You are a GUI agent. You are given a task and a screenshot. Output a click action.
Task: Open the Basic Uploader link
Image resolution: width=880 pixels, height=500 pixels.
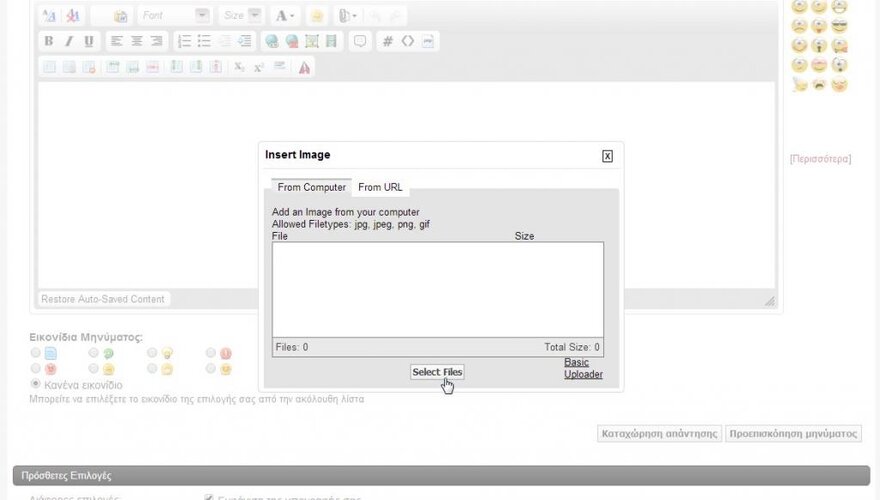coord(583,368)
